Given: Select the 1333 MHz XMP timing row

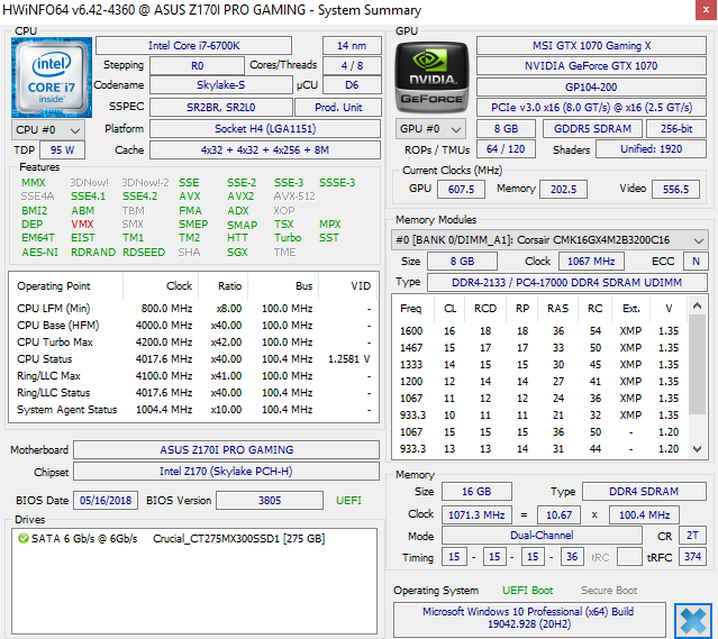Looking at the screenshot, I should click(540, 365).
